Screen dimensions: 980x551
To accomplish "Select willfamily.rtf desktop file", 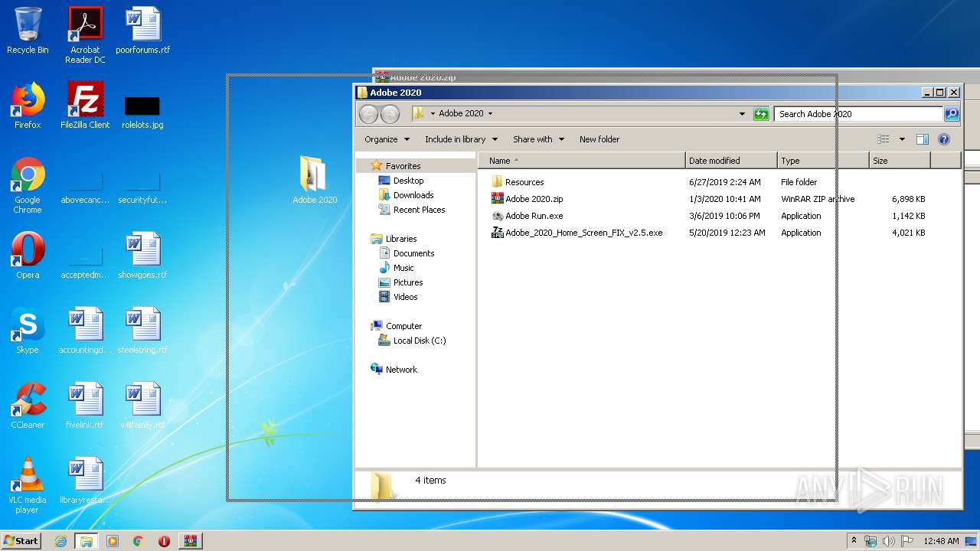I will click(x=142, y=406).
